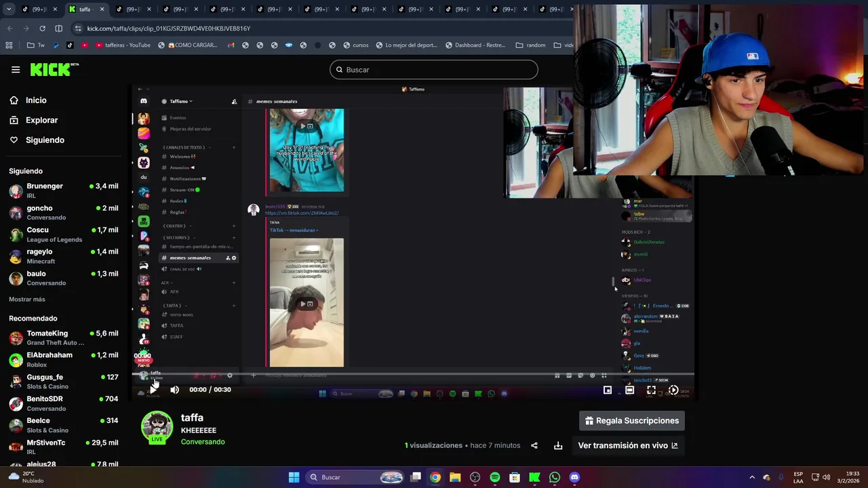Seek along the clip progress bar
The height and width of the screenshot is (488, 868).
pyautogui.click(x=413, y=374)
